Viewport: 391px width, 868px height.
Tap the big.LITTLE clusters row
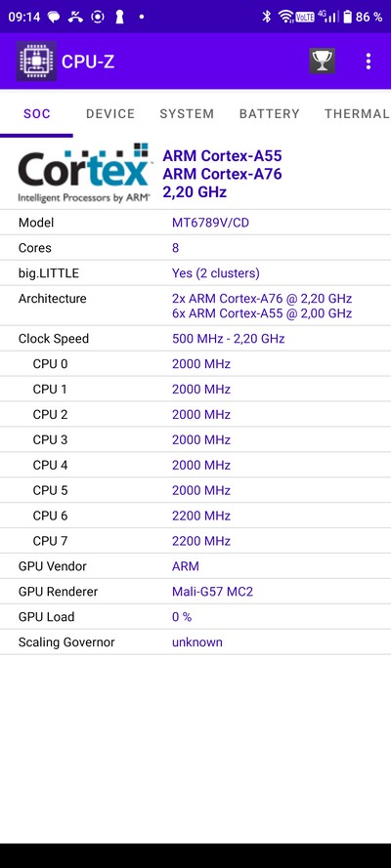coord(195,273)
